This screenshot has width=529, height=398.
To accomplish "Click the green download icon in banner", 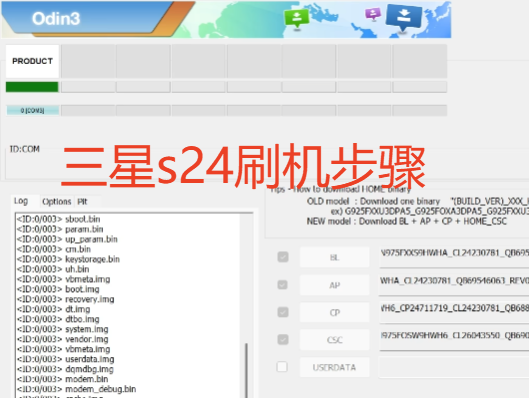I will (x=297, y=19).
